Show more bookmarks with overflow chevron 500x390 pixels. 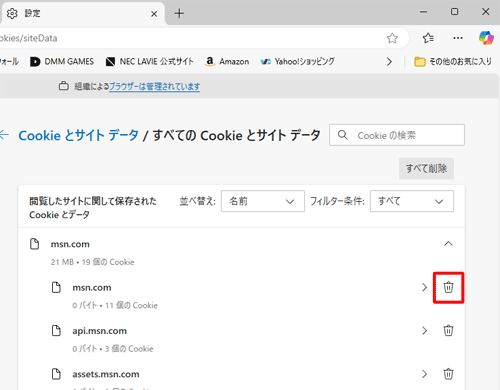tap(389, 62)
